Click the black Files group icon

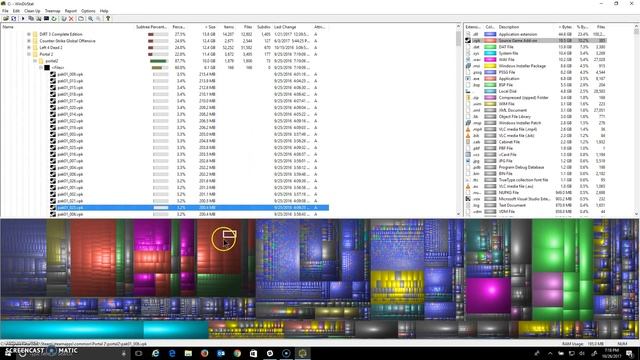[x=47, y=67]
